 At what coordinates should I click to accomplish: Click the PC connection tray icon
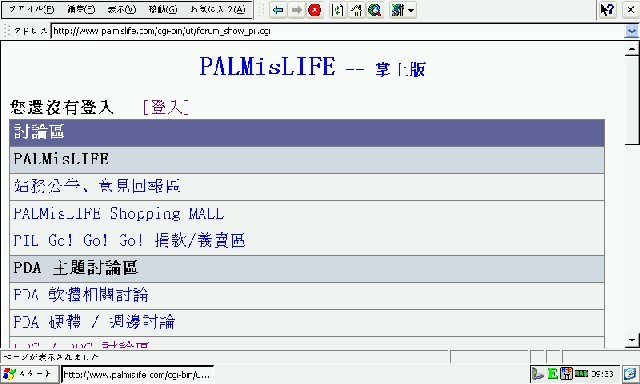(538, 373)
